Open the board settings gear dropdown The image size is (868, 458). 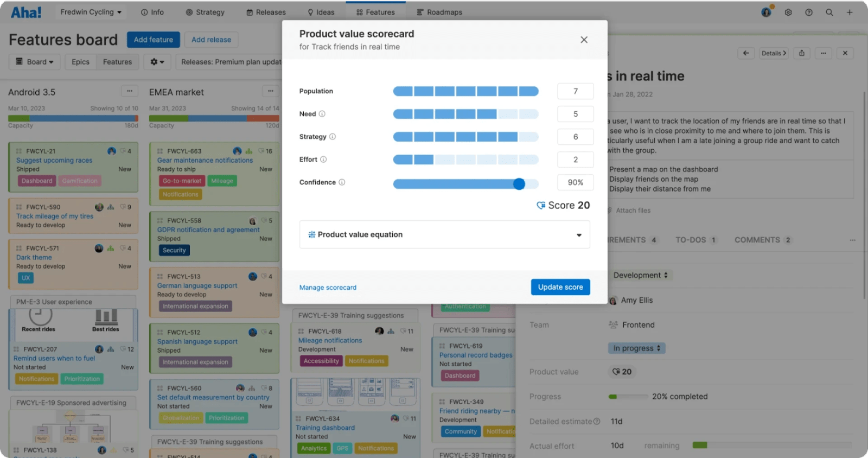click(157, 62)
